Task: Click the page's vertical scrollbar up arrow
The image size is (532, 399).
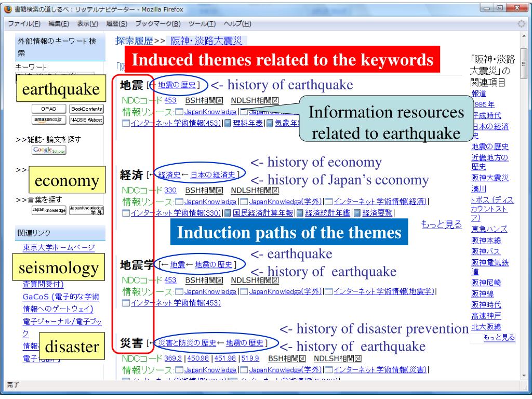Action: pyautogui.click(x=524, y=36)
